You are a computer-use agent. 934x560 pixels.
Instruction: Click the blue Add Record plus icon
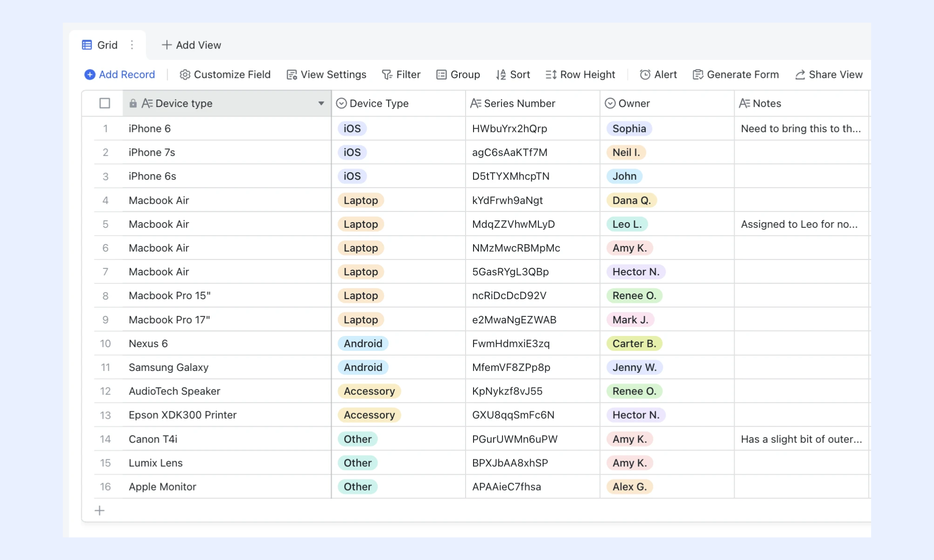90,75
